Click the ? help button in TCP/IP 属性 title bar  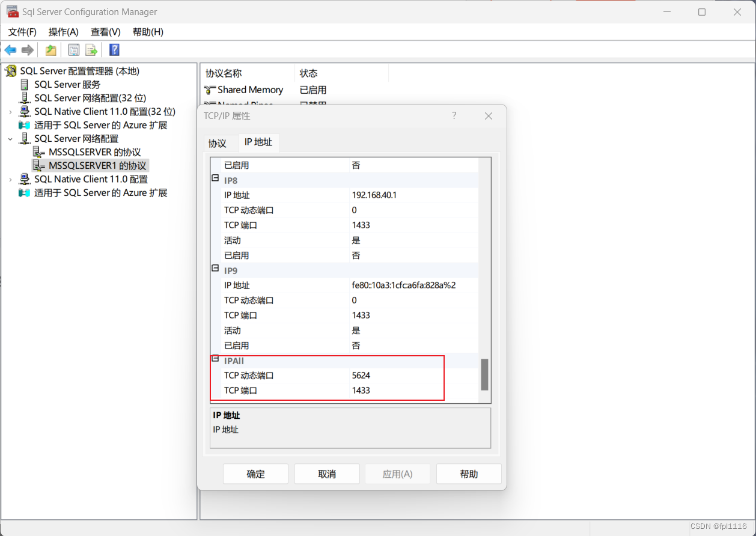[454, 115]
